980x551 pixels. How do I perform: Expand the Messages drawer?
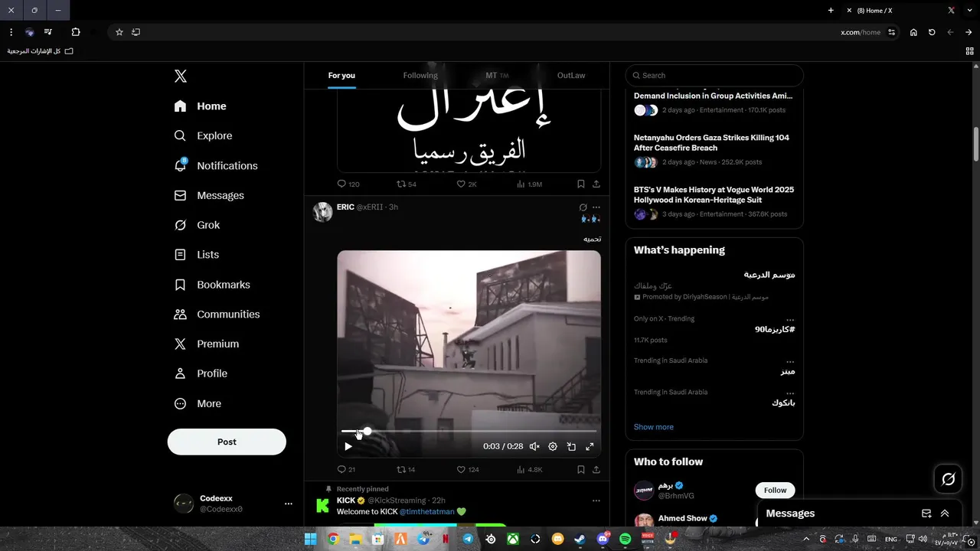click(945, 514)
